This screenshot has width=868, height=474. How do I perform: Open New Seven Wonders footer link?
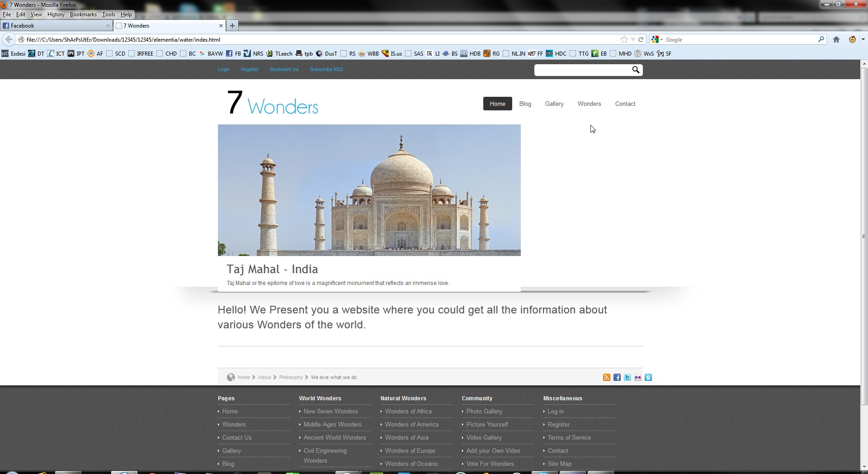pyautogui.click(x=330, y=411)
